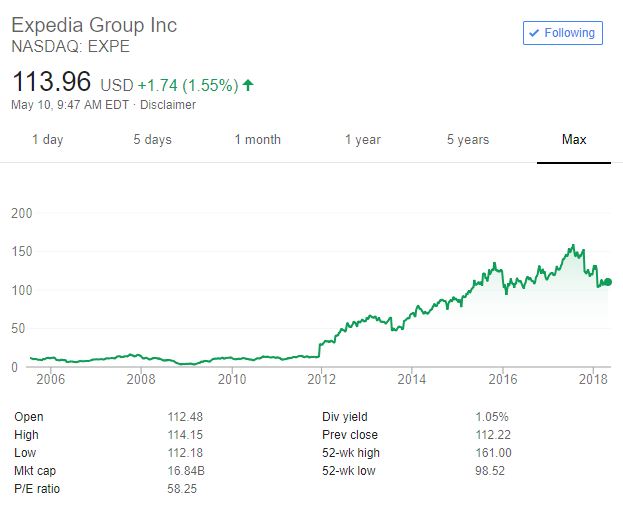This screenshot has width=623, height=508.
Task: Click the Expedia Group Inc title
Action: pos(94,25)
